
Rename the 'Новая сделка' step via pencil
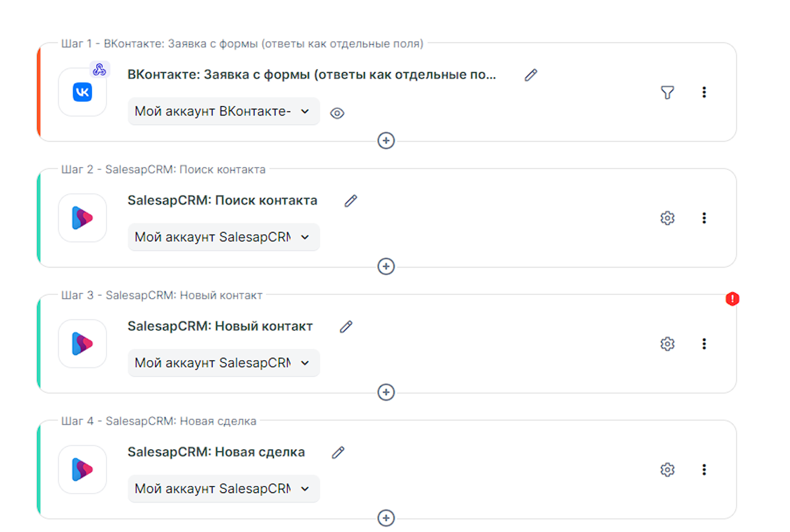[x=338, y=452]
